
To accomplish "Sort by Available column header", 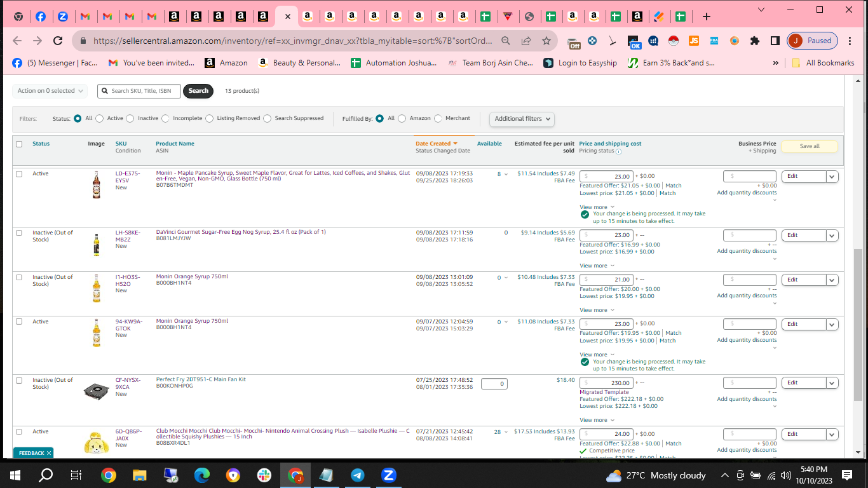I will (489, 144).
